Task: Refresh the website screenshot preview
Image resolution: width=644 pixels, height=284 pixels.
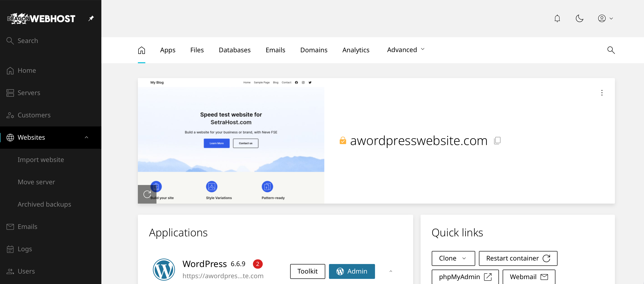Action: pyautogui.click(x=147, y=194)
